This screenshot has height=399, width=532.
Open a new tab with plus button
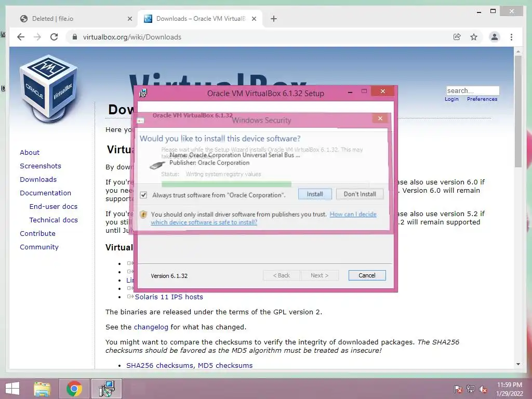[x=274, y=19]
